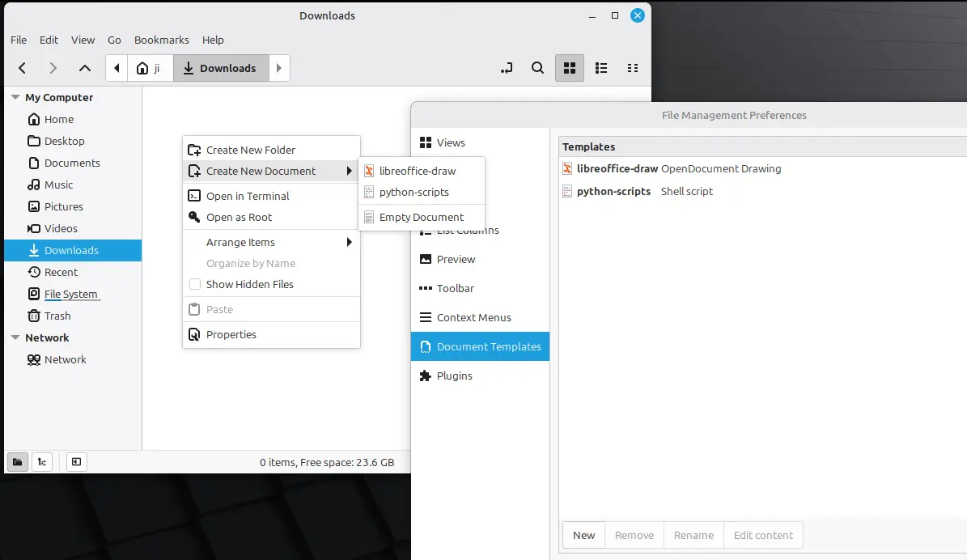Show places view in sidebar
This screenshot has width=967, height=560.
(x=17, y=462)
